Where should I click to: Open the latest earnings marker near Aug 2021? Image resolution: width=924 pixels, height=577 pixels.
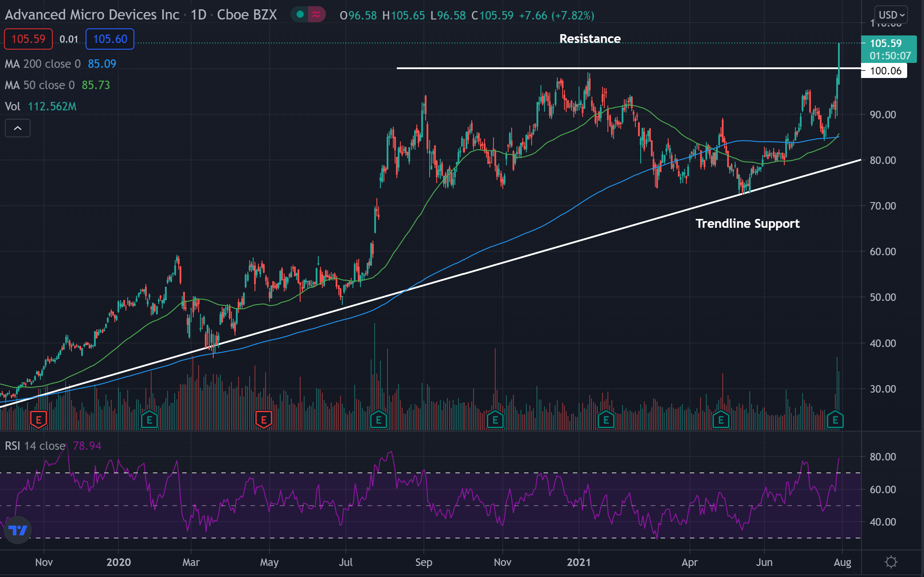835,419
